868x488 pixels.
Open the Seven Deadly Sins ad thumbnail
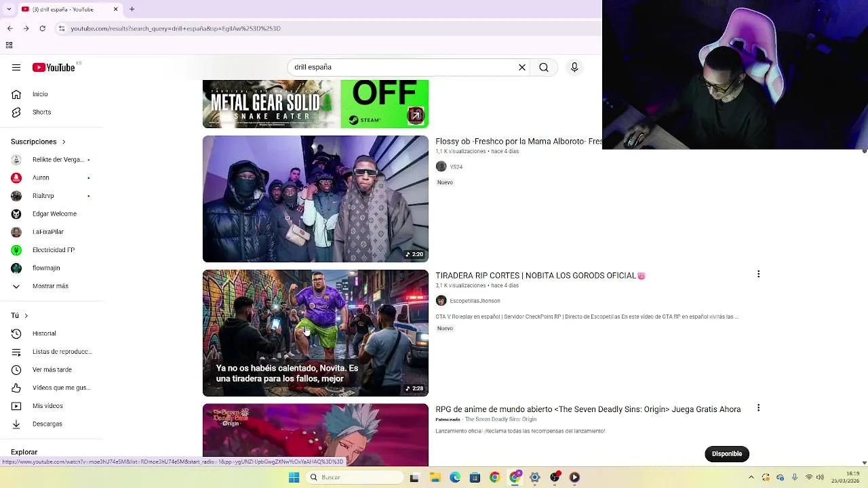[x=315, y=435]
